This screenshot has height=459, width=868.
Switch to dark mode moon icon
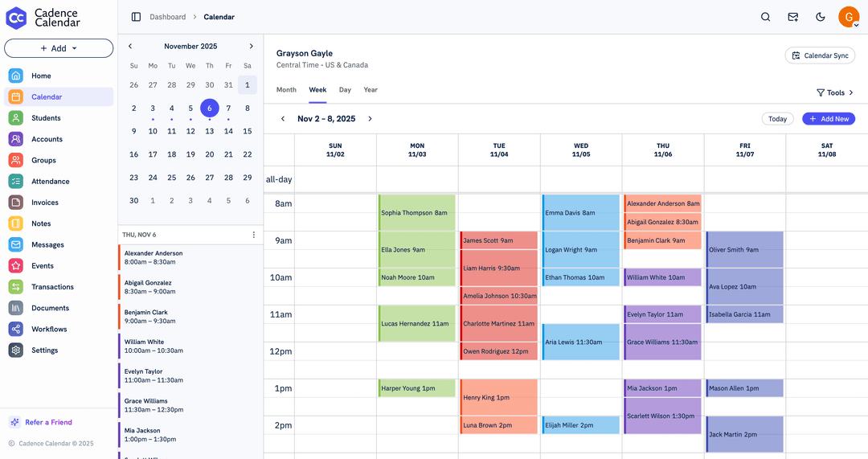click(821, 17)
